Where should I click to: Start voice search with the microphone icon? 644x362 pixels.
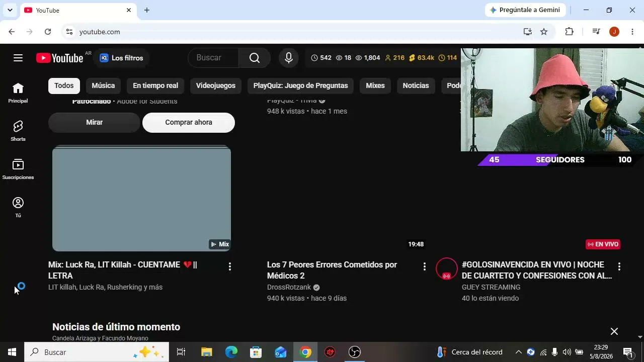(x=289, y=58)
